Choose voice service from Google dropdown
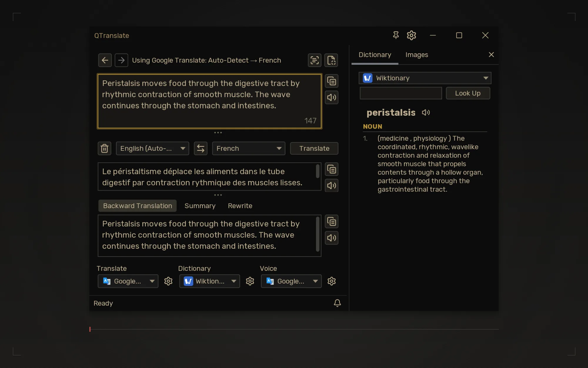 tap(291, 281)
